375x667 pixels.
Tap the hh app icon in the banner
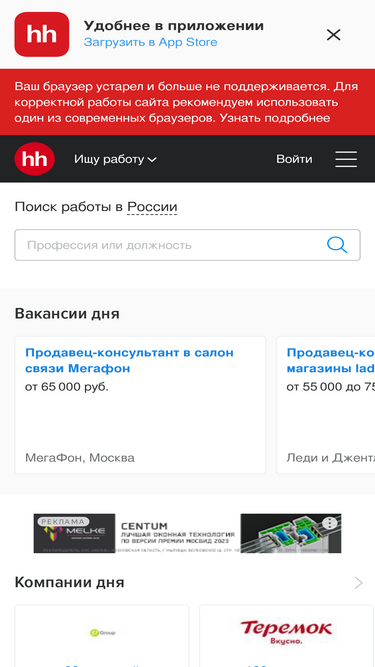tap(42, 34)
